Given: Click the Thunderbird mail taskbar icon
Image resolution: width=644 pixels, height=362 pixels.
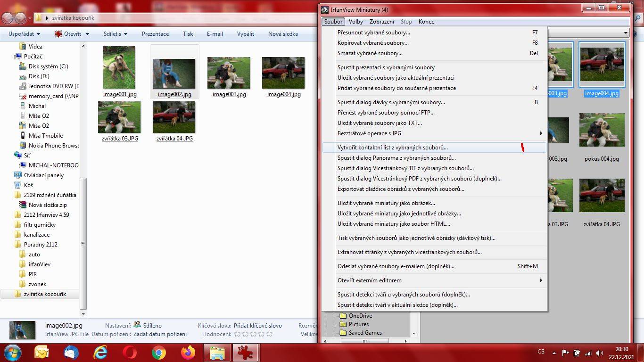Looking at the screenshot, I should click(x=71, y=352).
